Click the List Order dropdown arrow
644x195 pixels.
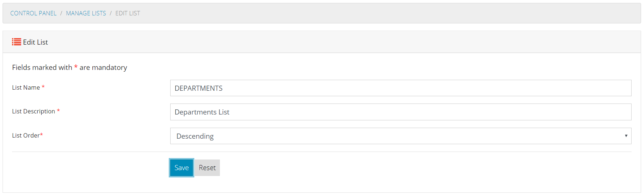(626, 136)
